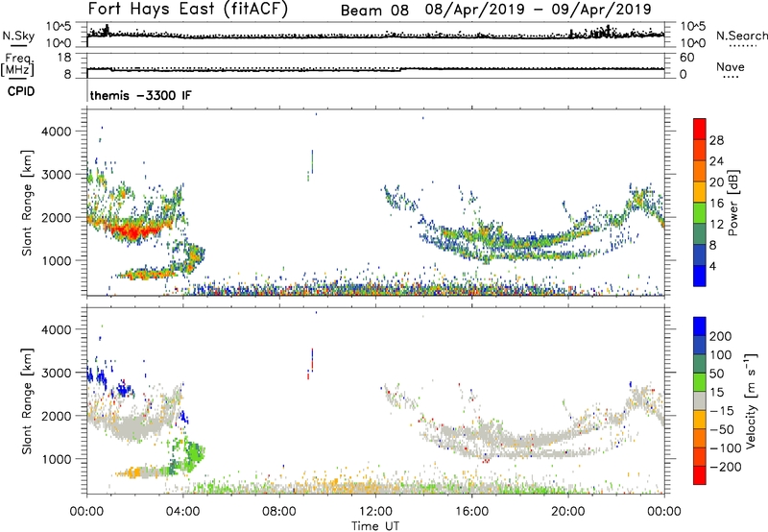Click the '60' Nave axis tick
This screenshot has width=768, height=532.
point(686,58)
